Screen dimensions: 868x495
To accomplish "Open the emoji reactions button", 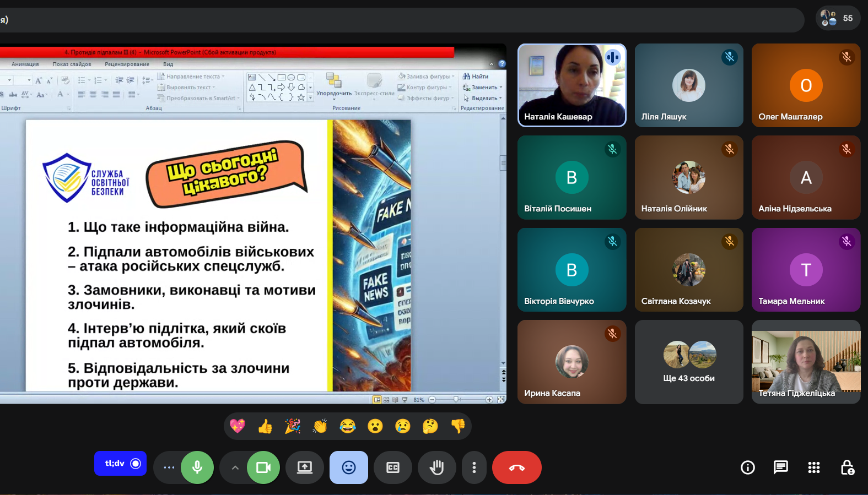I will (348, 467).
